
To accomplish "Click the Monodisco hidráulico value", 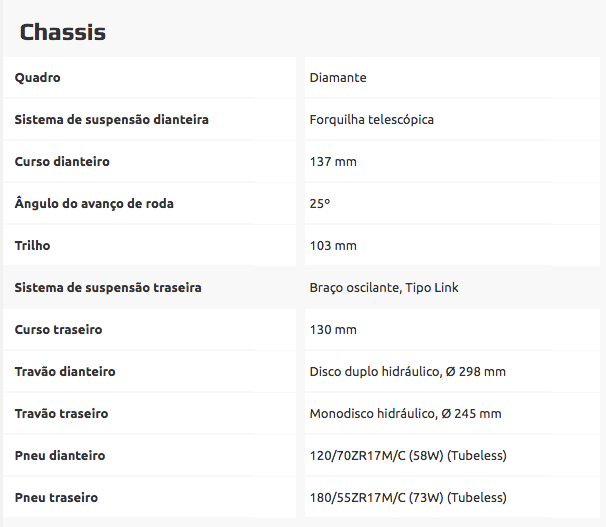I will [x=405, y=413].
